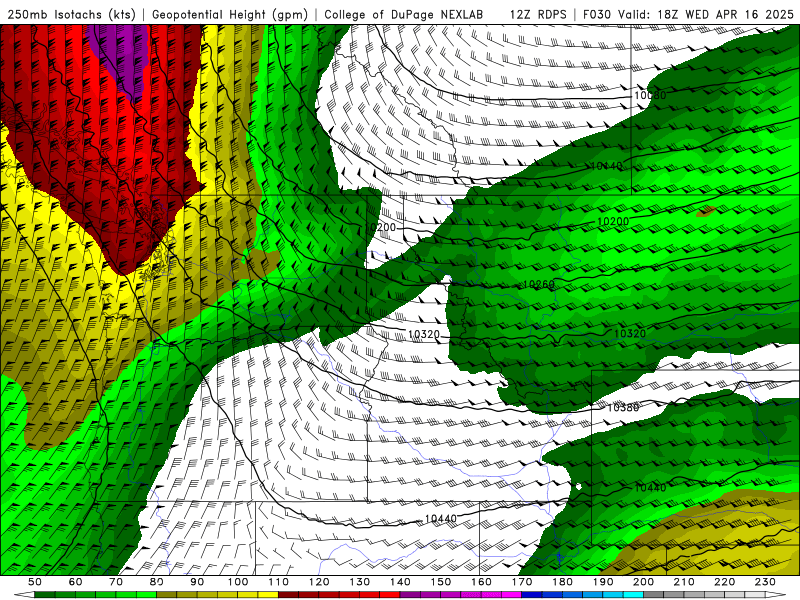This screenshot has width=800, height=600.
Task: Click the 130 label on the color scale
Action: click(360, 582)
